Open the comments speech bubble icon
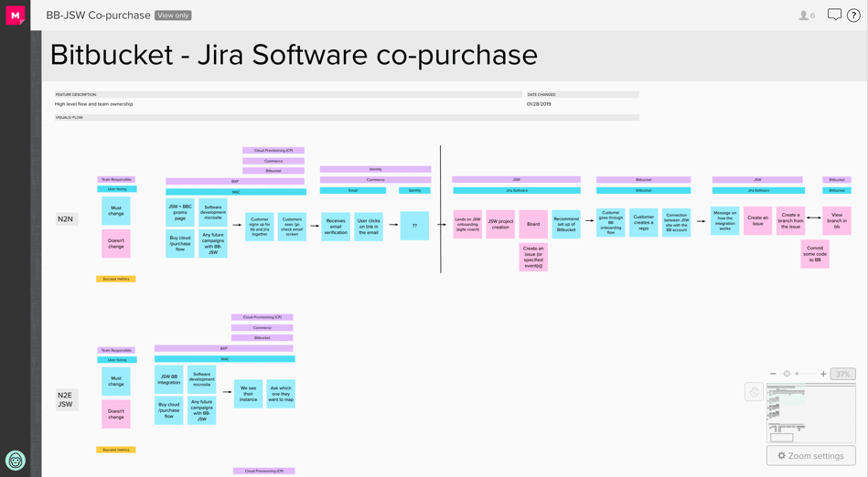 pos(834,15)
